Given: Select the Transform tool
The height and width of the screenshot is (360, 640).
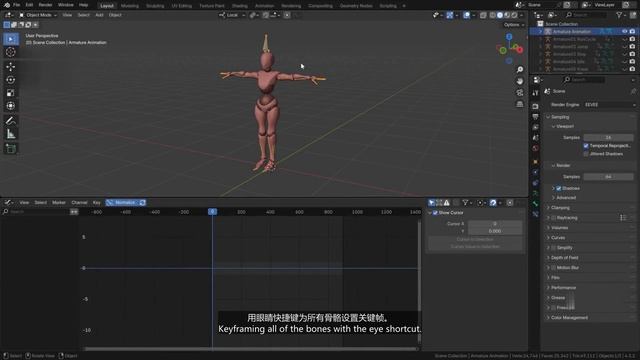Looking at the screenshot, I should tap(11, 106).
